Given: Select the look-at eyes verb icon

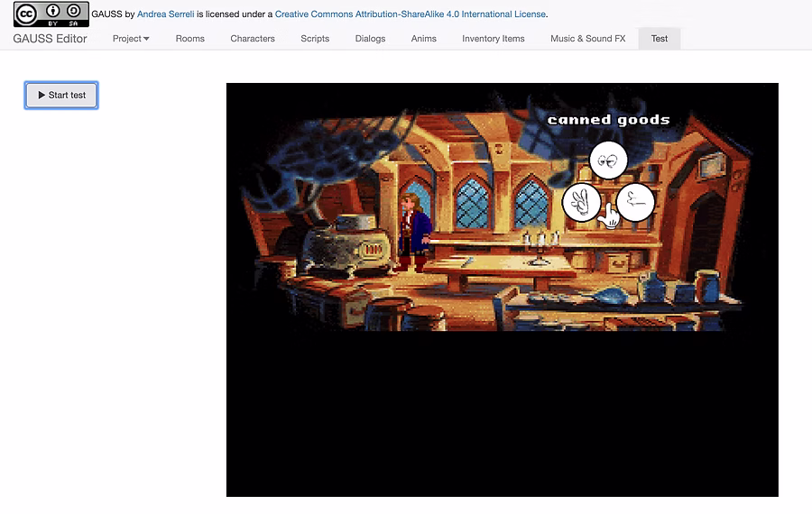Looking at the screenshot, I should click(x=608, y=161).
